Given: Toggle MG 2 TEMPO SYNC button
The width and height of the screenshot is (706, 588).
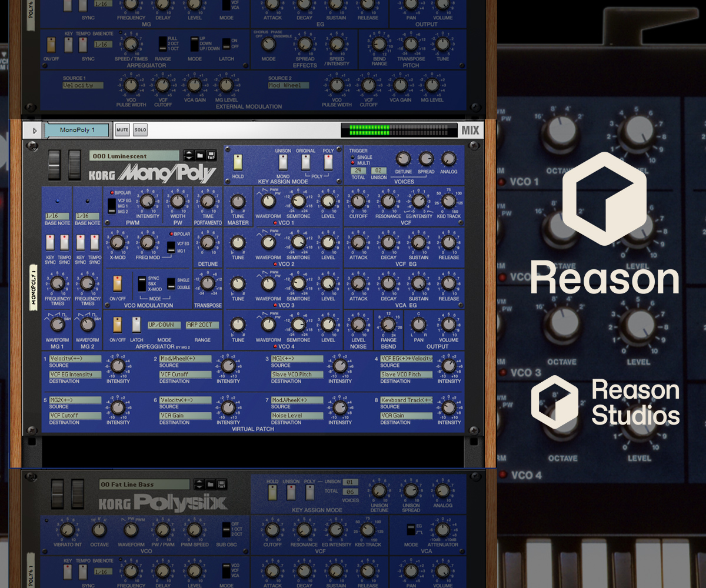Looking at the screenshot, I should click(x=94, y=242).
